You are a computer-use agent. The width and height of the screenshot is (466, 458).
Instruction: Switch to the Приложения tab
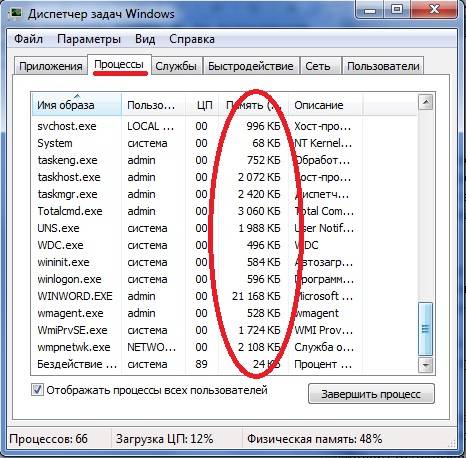click(51, 66)
